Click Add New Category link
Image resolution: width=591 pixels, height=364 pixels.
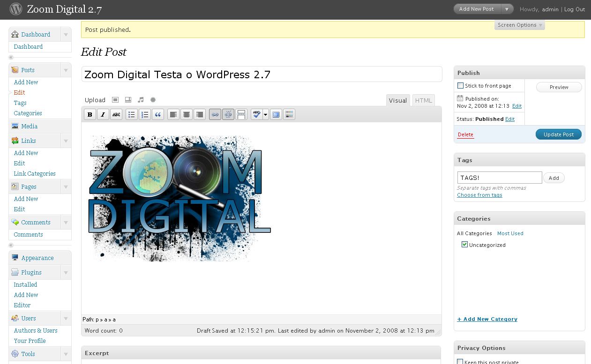487,319
